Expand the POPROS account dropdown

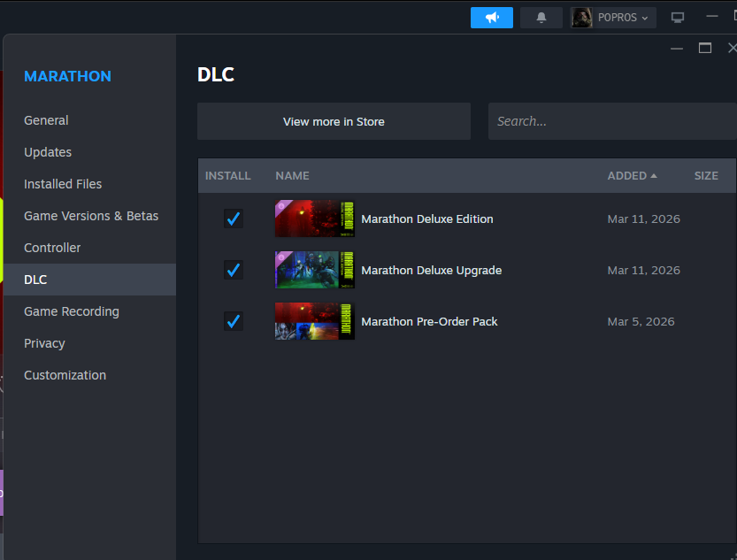coord(625,18)
